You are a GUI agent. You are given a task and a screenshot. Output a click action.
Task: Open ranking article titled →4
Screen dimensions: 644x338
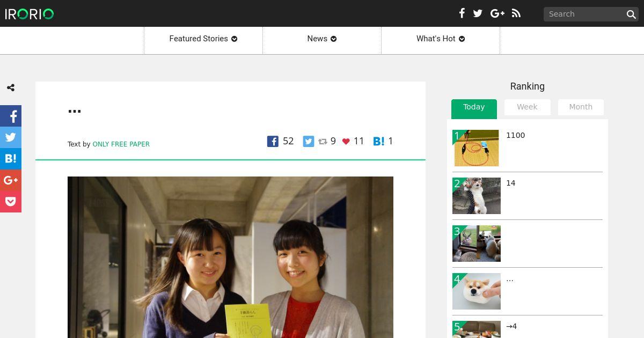pyautogui.click(x=511, y=326)
